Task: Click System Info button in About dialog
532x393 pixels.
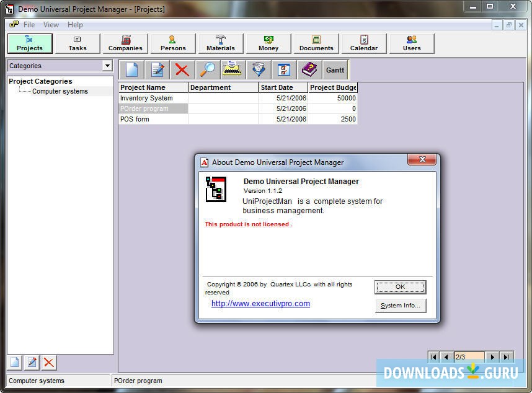Action: 401,306
